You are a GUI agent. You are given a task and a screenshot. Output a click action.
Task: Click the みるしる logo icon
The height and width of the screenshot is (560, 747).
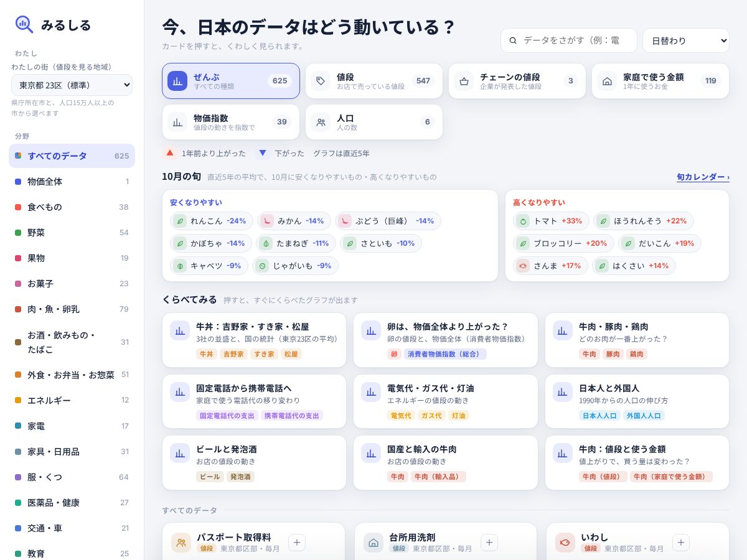point(25,24)
